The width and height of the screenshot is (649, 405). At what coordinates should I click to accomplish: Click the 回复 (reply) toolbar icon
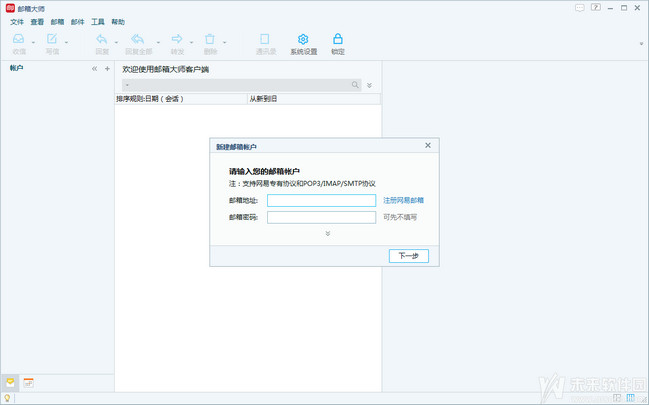[x=102, y=41]
